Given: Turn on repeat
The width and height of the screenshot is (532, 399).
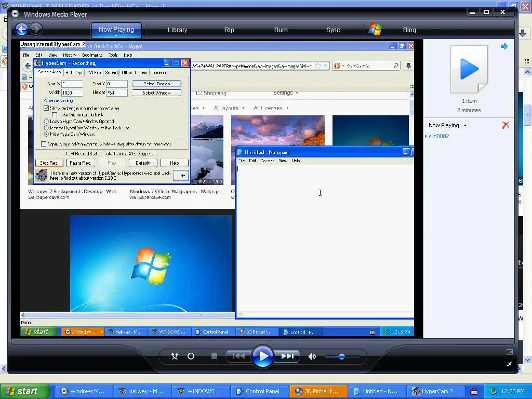Looking at the screenshot, I should [x=191, y=356].
